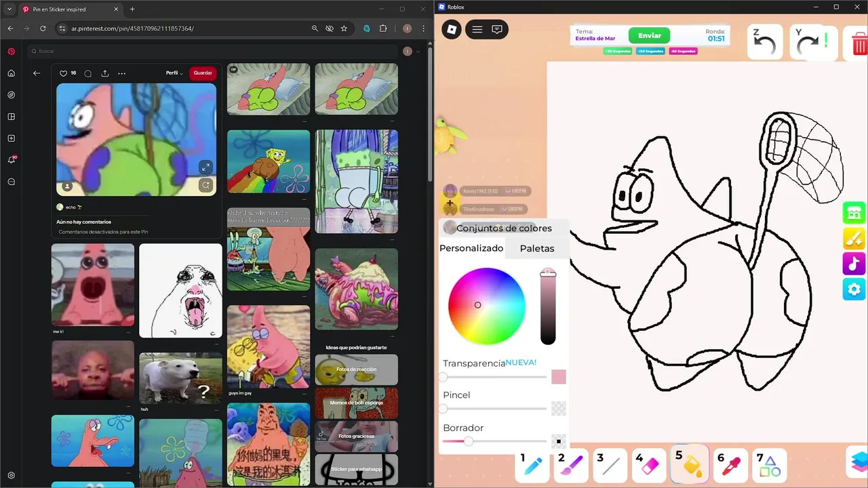
Task: Click the pink Segundos button
Action: coord(683,52)
